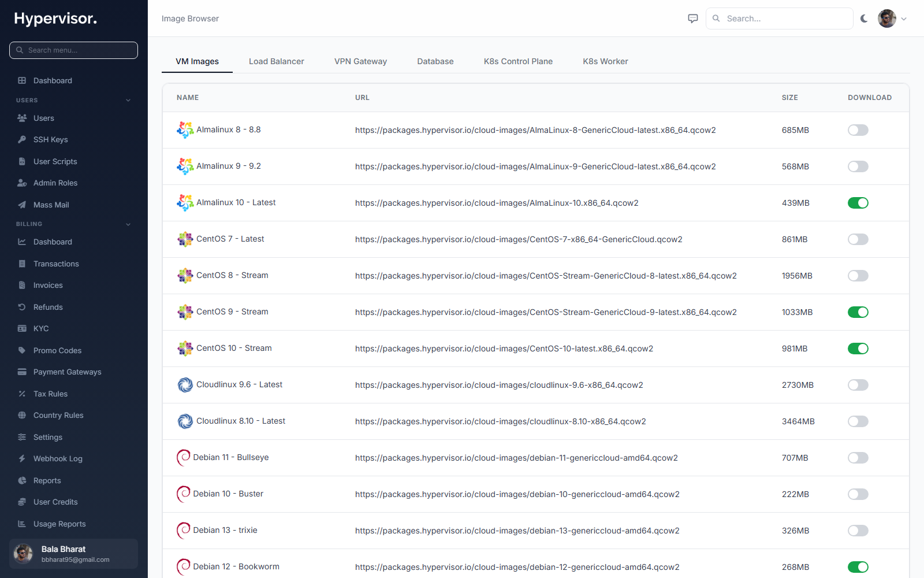924x578 pixels.
Task: Toggle dark mode moon icon
Action: (864, 18)
